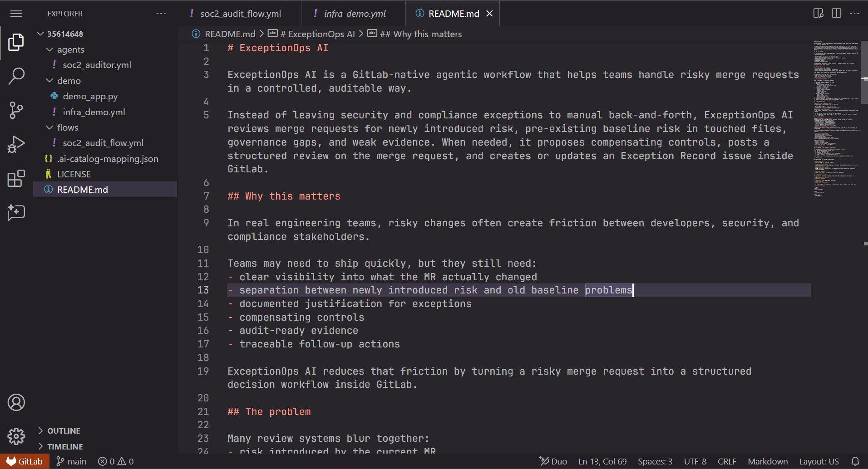The width and height of the screenshot is (868, 469).
Task: Collapse the flows folder
Action: click(x=105, y=127)
